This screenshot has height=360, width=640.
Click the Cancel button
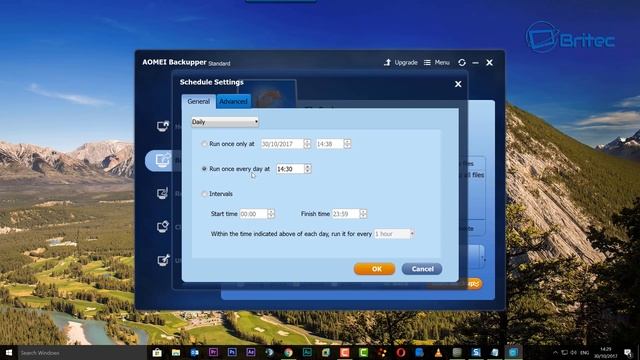(422, 269)
